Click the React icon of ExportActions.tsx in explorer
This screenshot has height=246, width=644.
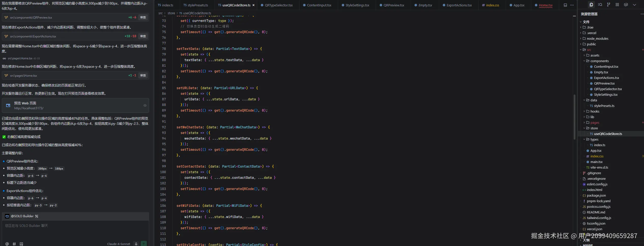click(x=591, y=78)
